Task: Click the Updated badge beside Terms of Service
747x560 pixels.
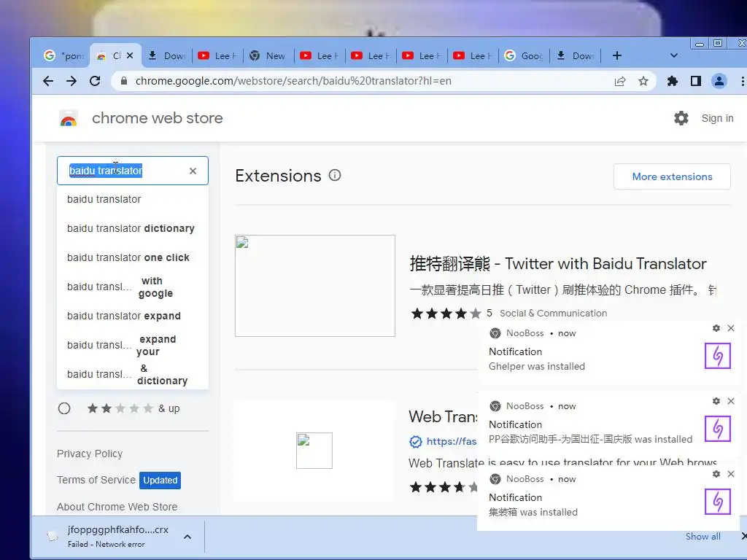Action: [160, 481]
